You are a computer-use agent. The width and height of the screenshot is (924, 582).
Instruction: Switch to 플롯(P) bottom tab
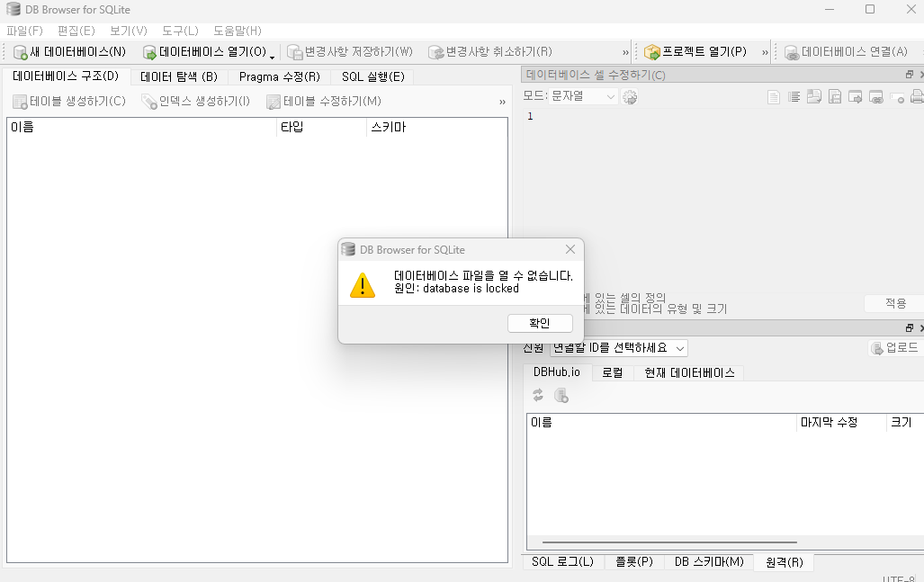pos(634,562)
